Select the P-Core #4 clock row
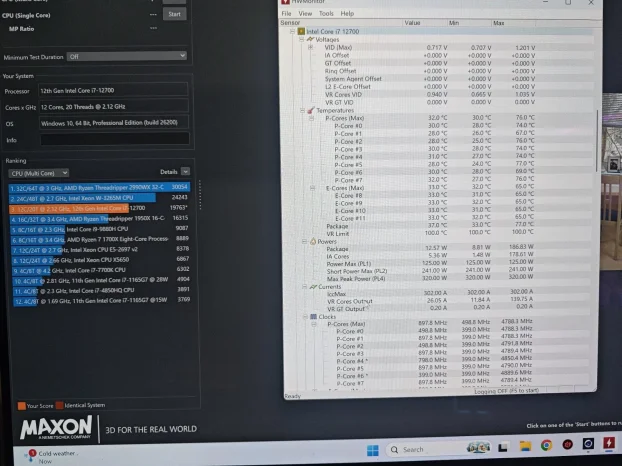622x466 pixels. click(x=432, y=361)
